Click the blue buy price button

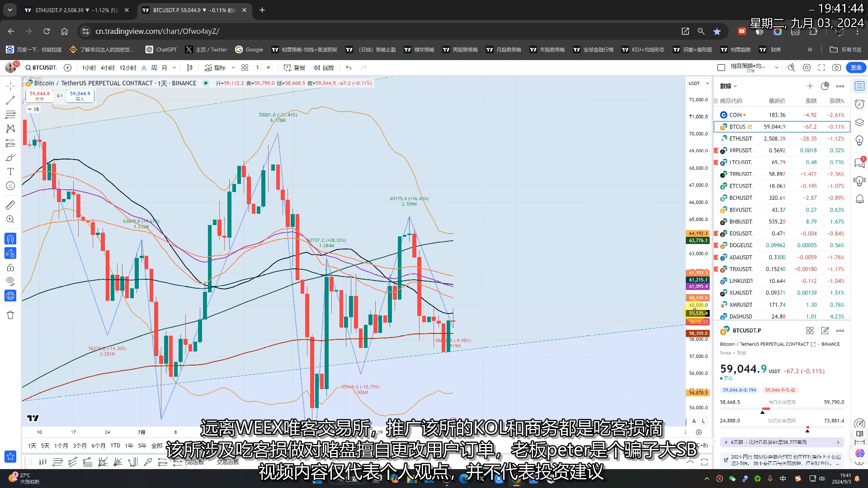coord(80,96)
